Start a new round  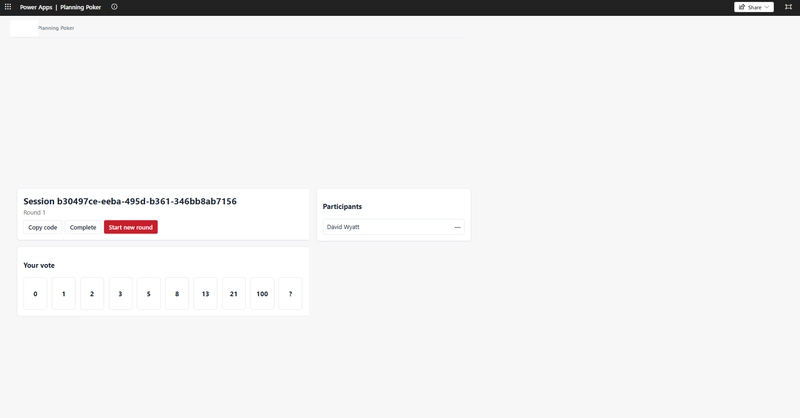coord(130,227)
